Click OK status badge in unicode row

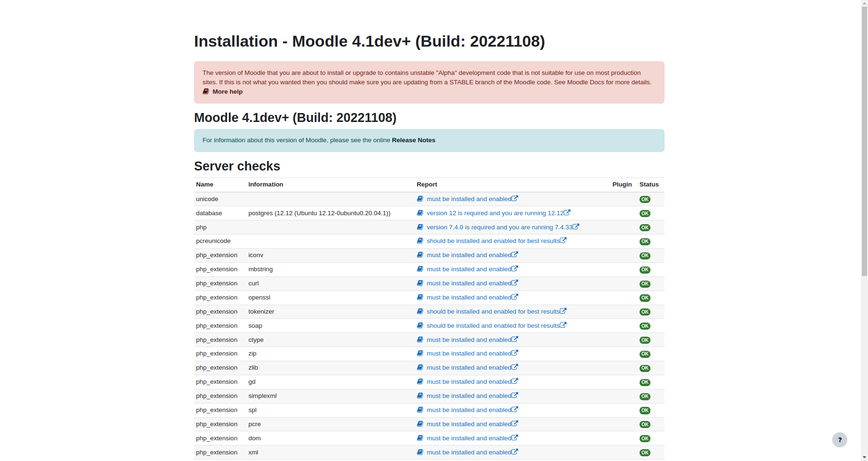coord(645,199)
